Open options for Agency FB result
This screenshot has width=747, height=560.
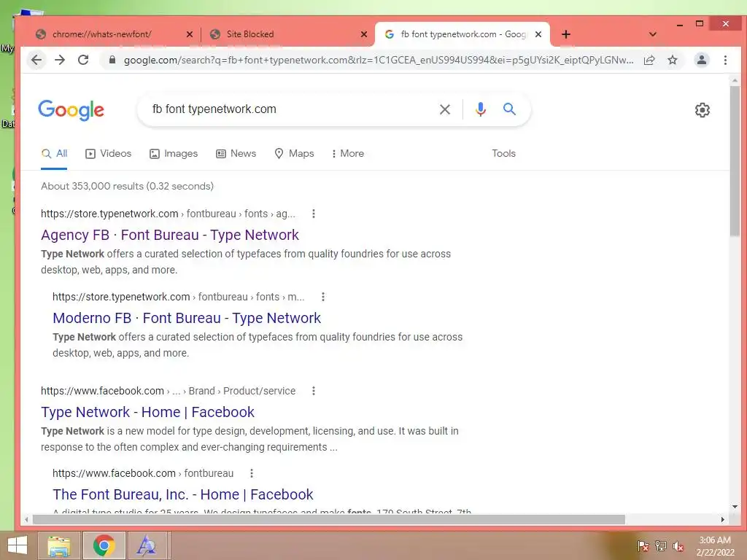pyautogui.click(x=314, y=214)
